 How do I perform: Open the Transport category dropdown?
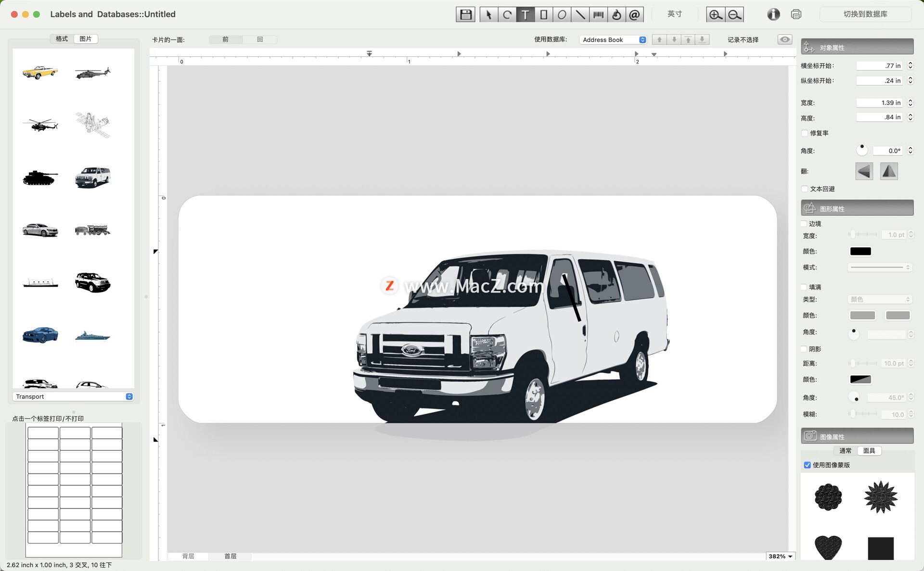coord(73,396)
